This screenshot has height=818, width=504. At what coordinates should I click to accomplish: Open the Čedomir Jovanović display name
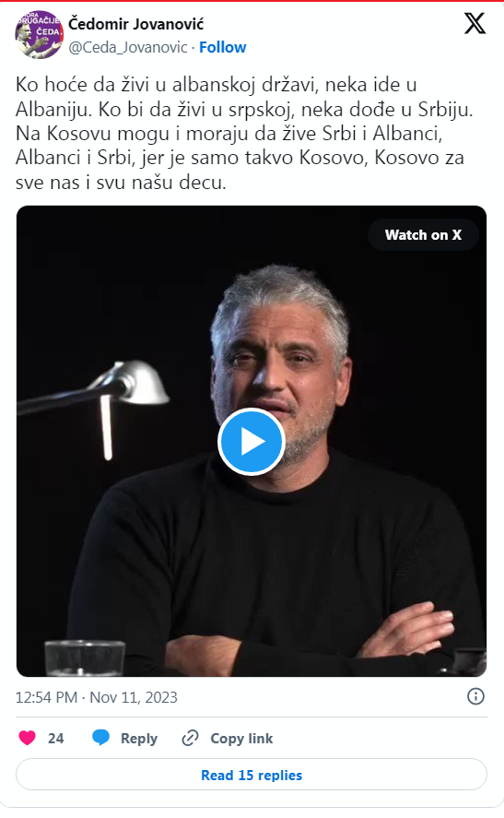[136, 24]
